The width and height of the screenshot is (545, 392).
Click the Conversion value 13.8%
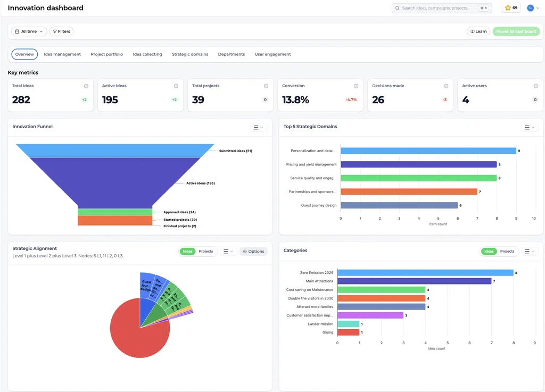click(295, 99)
